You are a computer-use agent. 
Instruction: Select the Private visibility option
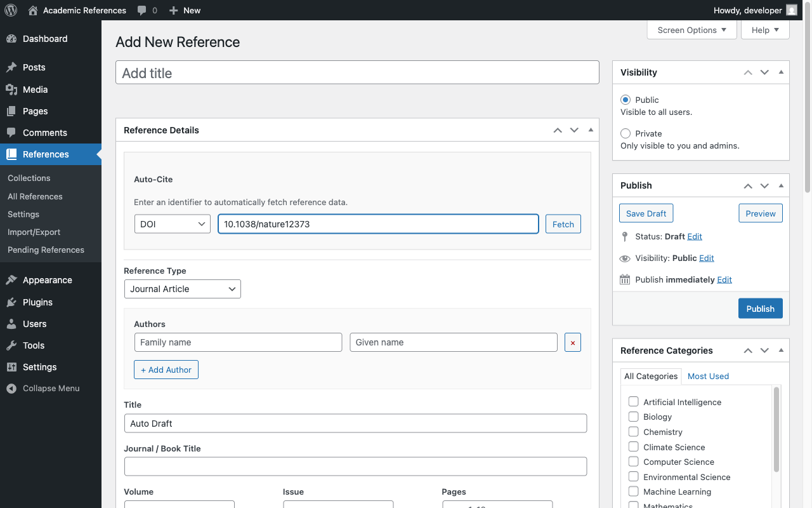pos(626,133)
